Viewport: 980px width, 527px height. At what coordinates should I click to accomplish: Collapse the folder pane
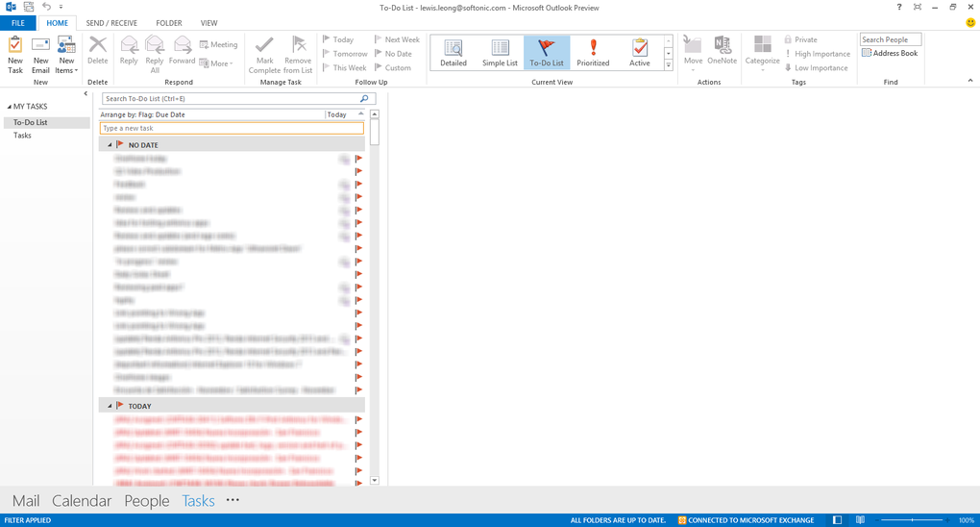[86, 94]
